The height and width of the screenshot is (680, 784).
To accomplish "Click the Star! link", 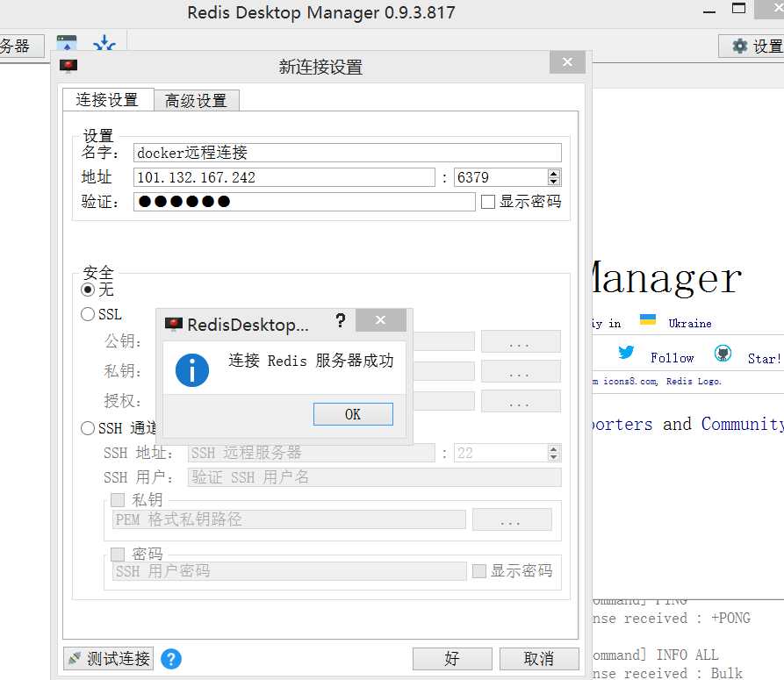I will (764, 358).
